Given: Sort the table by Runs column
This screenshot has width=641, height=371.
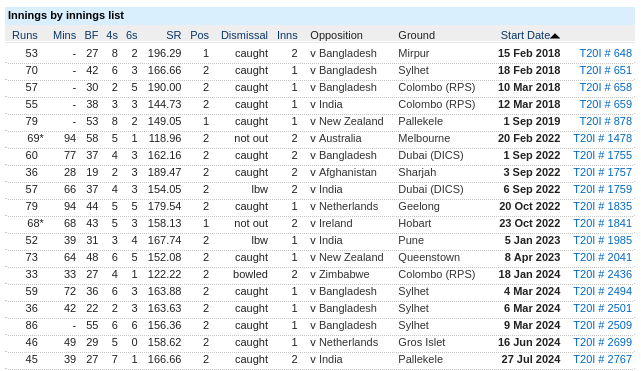Looking at the screenshot, I should tap(25, 36).
